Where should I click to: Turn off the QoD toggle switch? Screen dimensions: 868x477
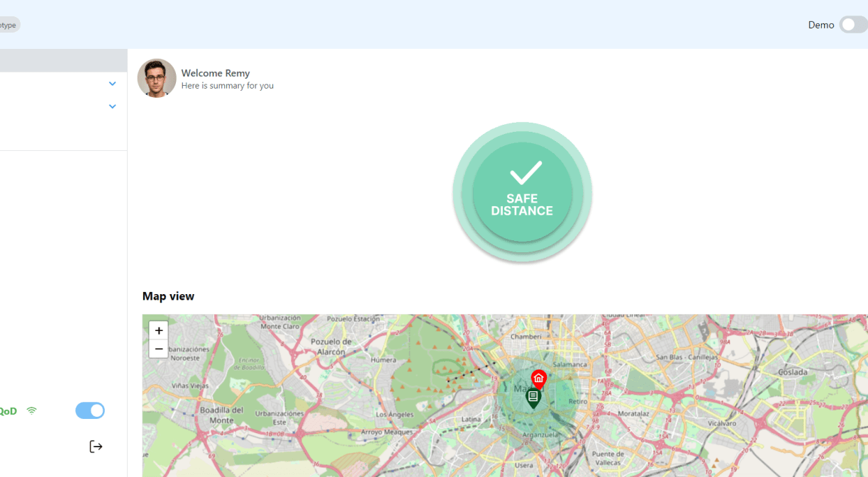[90, 410]
